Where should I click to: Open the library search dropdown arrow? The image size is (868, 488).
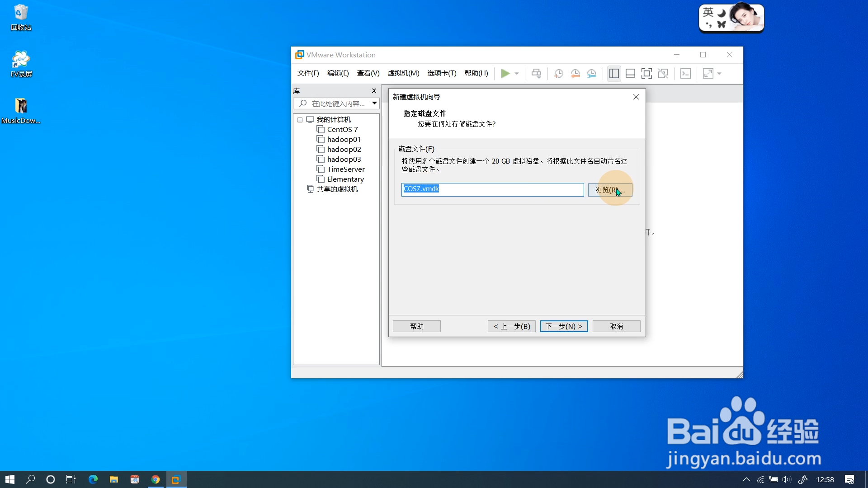click(374, 103)
